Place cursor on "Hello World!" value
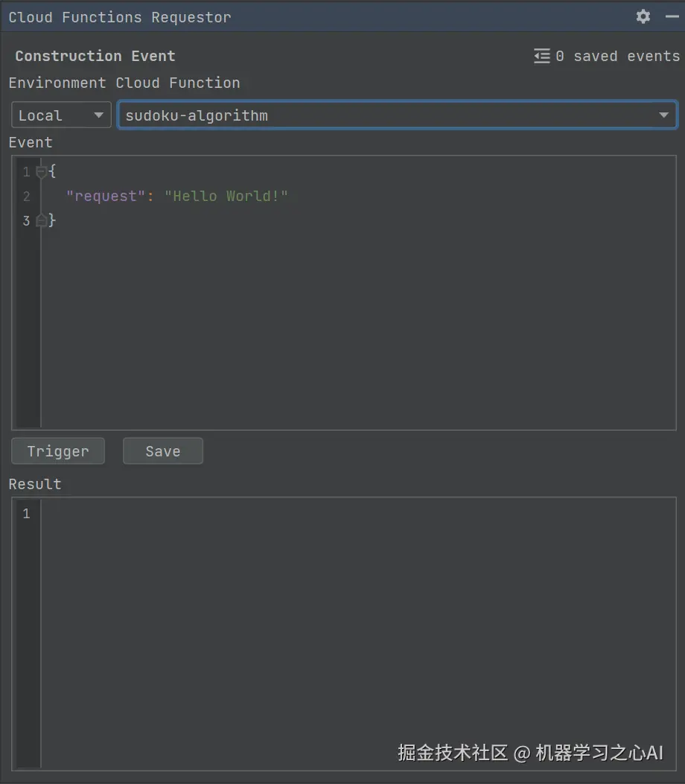The width and height of the screenshot is (685, 784). click(226, 197)
